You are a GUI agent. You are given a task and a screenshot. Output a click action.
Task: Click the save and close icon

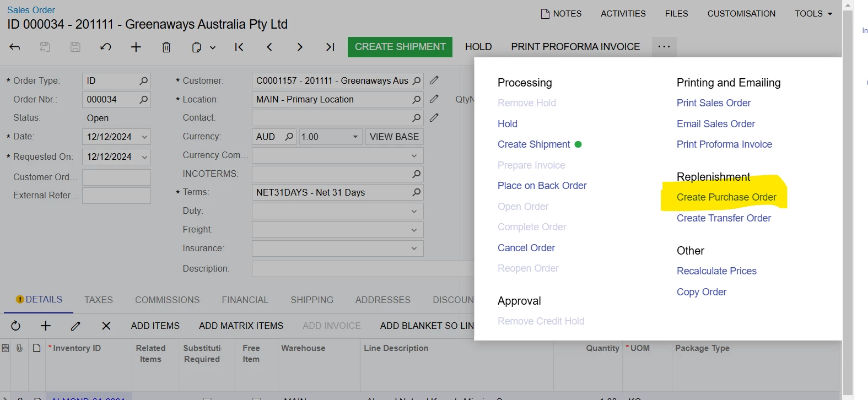pos(45,47)
